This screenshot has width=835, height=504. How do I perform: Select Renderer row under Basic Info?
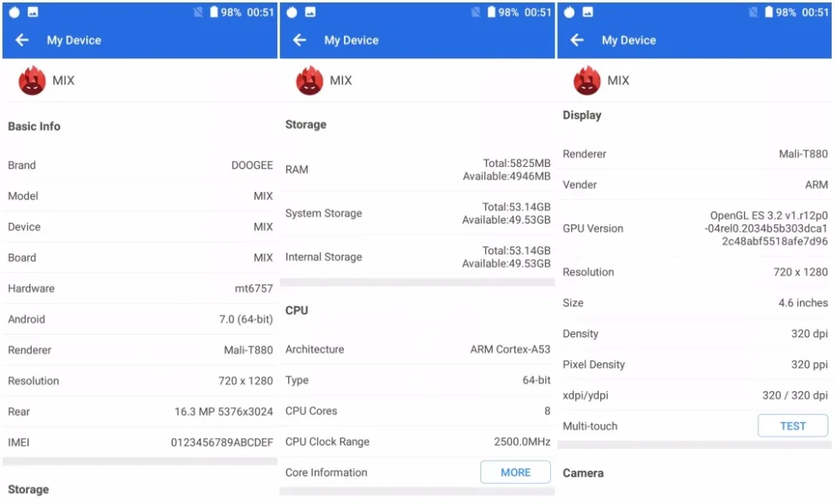pos(140,350)
